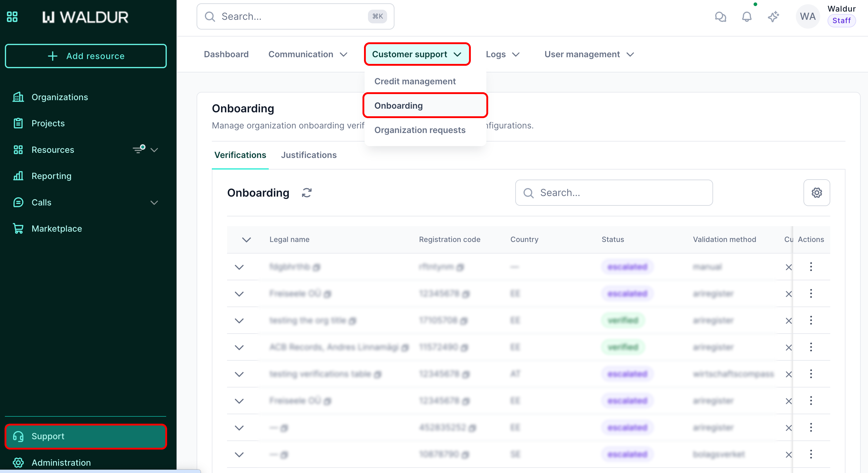Open User management dropdown
The image size is (868, 473).
click(x=589, y=54)
